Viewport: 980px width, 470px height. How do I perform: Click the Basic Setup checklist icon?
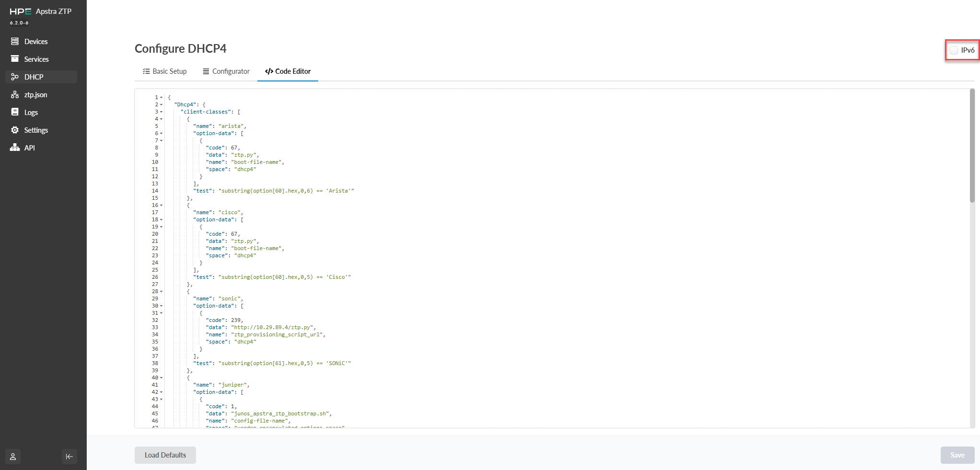point(146,71)
